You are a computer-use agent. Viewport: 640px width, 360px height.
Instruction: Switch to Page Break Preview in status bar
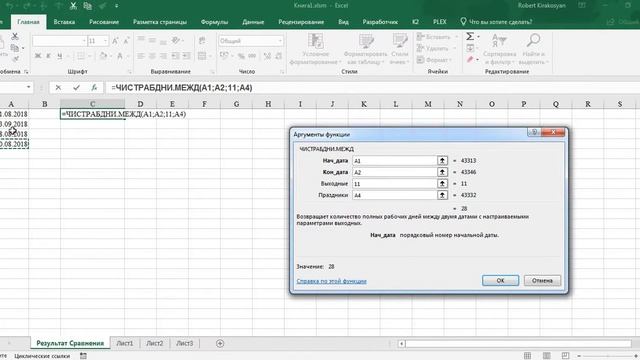(565, 356)
